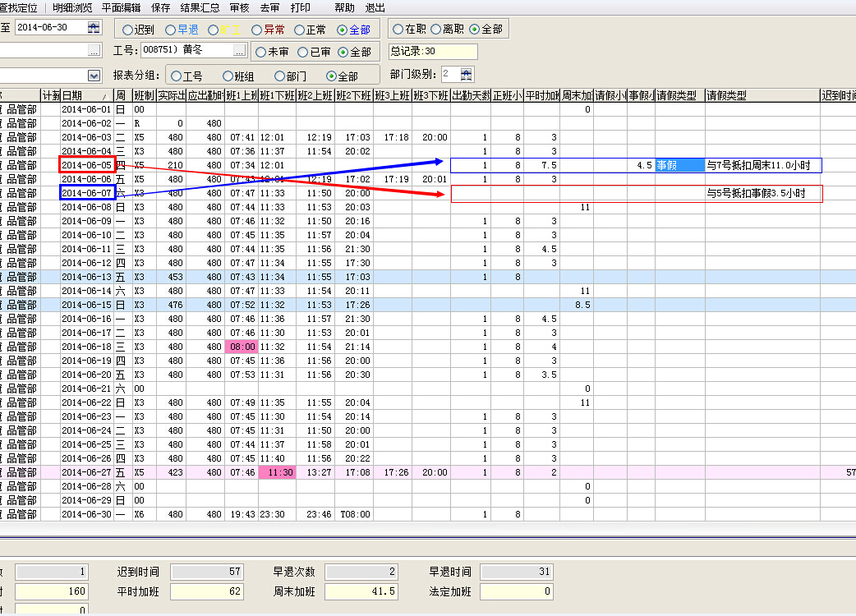This screenshot has height=616, width=856.
Task: Click the ellipsis button next to 工号 field
Action: [x=239, y=50]
